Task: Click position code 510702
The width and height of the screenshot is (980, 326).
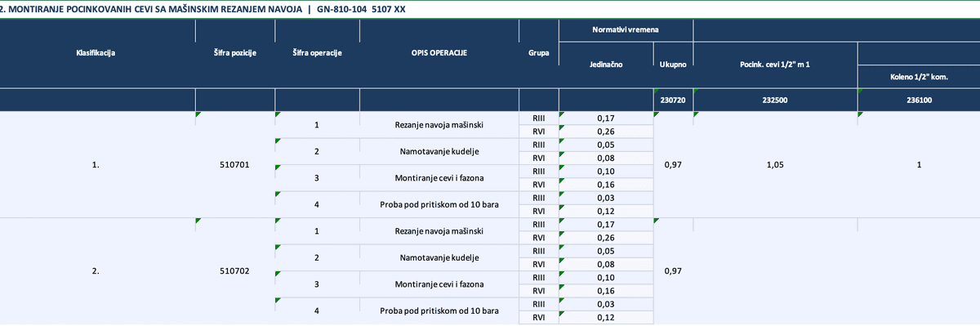Action: point(235,271)
